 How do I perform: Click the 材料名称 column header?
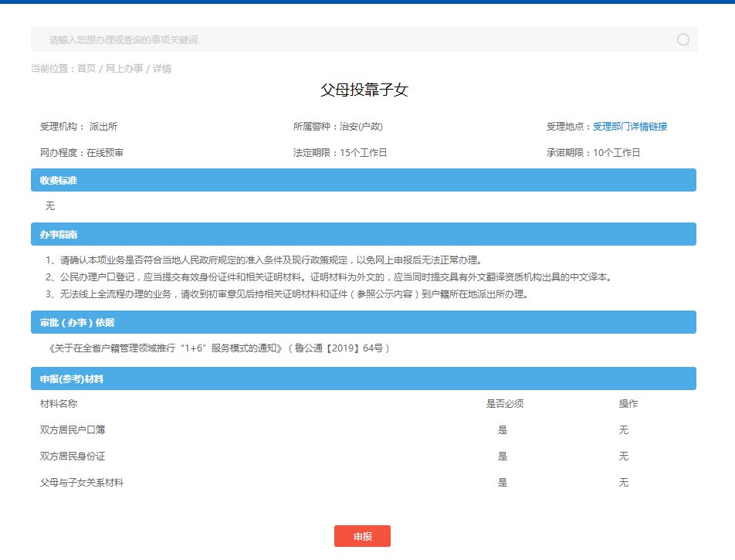coord(59,404)
